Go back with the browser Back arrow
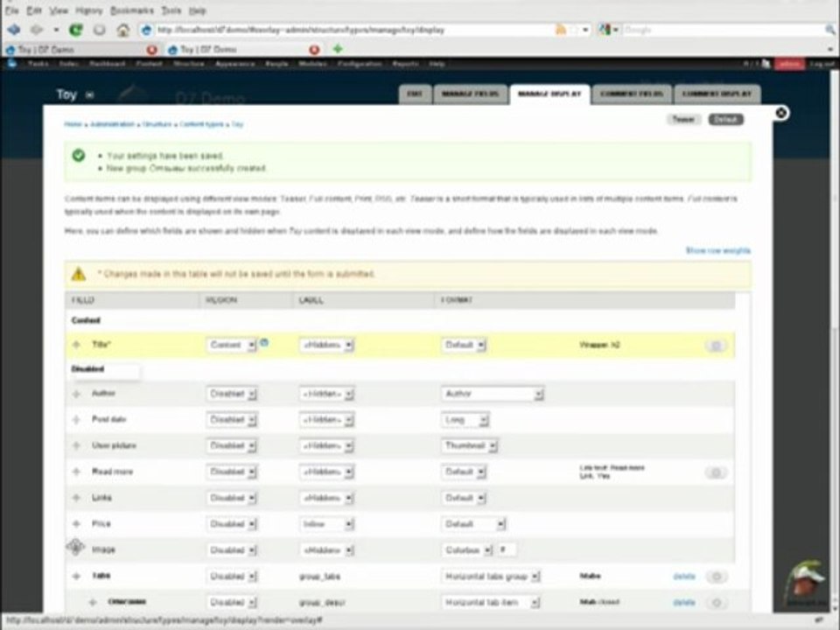The height and width of the screenshot is (630, 840). pyautogui.click(x=13, y=30)
